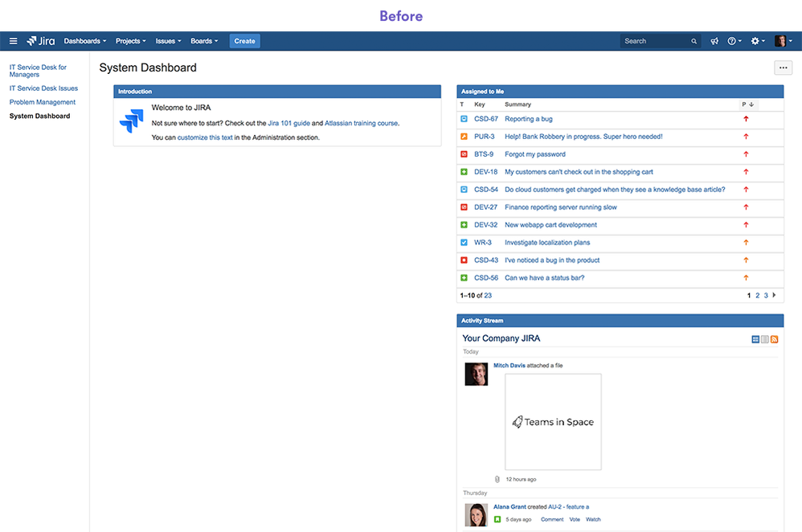Click the priority arrow for CSD-67
802x532 pixels.
[x=746, y=119]
